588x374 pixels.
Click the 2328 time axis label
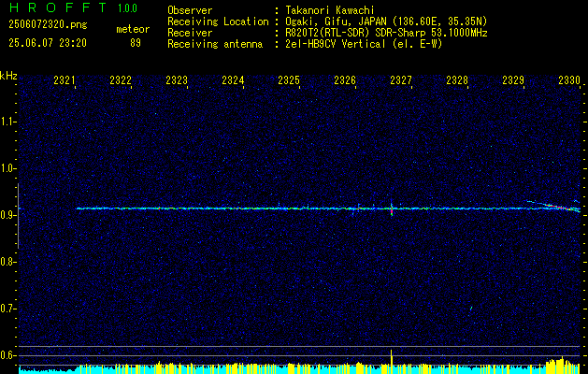point(457,80)
